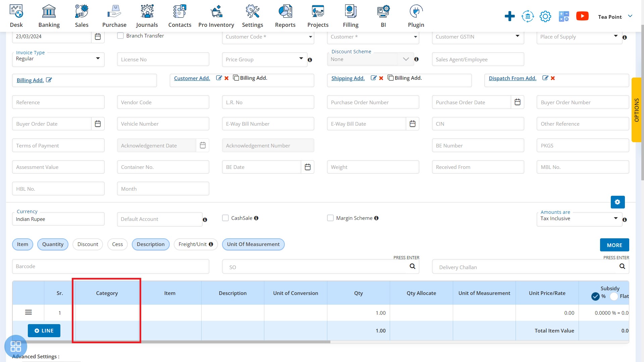Toggle the Discount column chip
Screen dimensions: 644x362
[88, 244]
